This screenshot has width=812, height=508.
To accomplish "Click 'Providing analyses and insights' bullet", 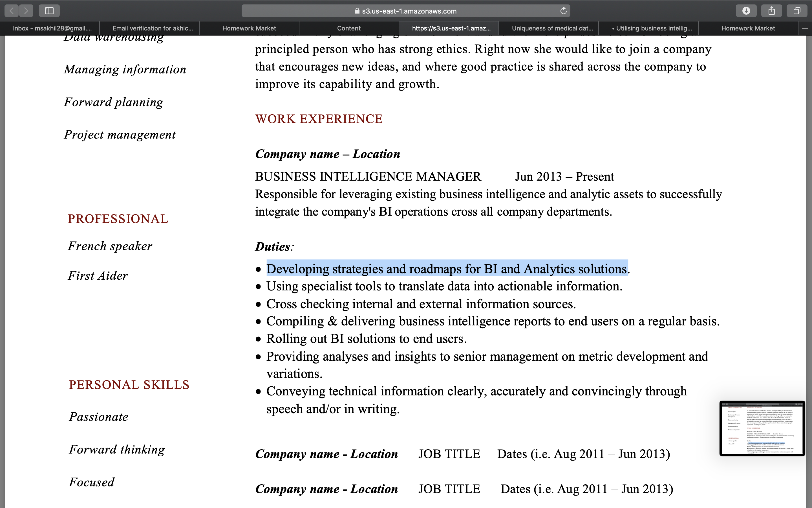I will tap(487, 365).
